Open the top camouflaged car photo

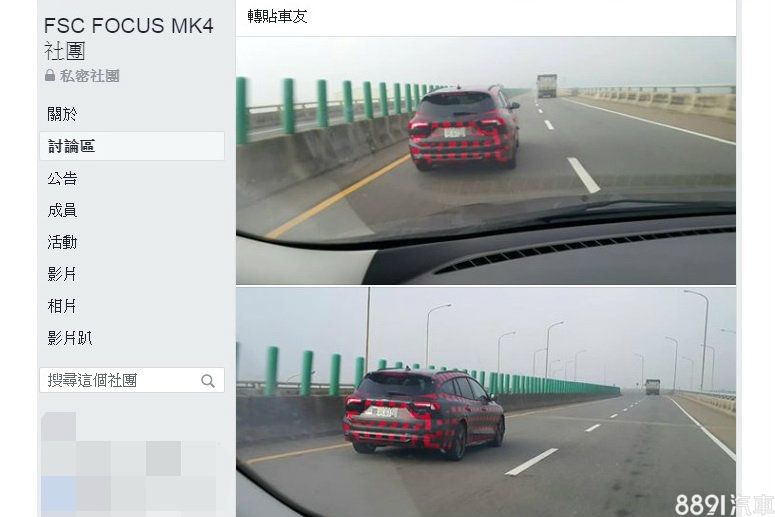(486, 160)
